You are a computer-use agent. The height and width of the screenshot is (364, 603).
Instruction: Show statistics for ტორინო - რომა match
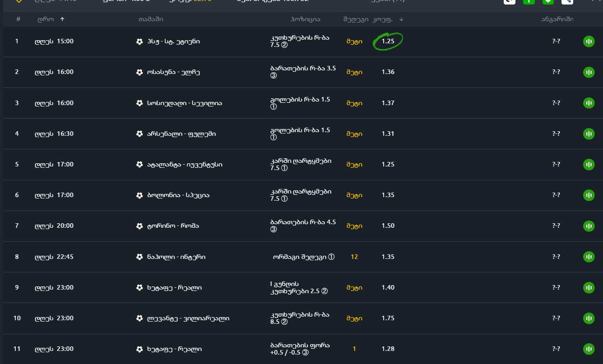(589, 226)
